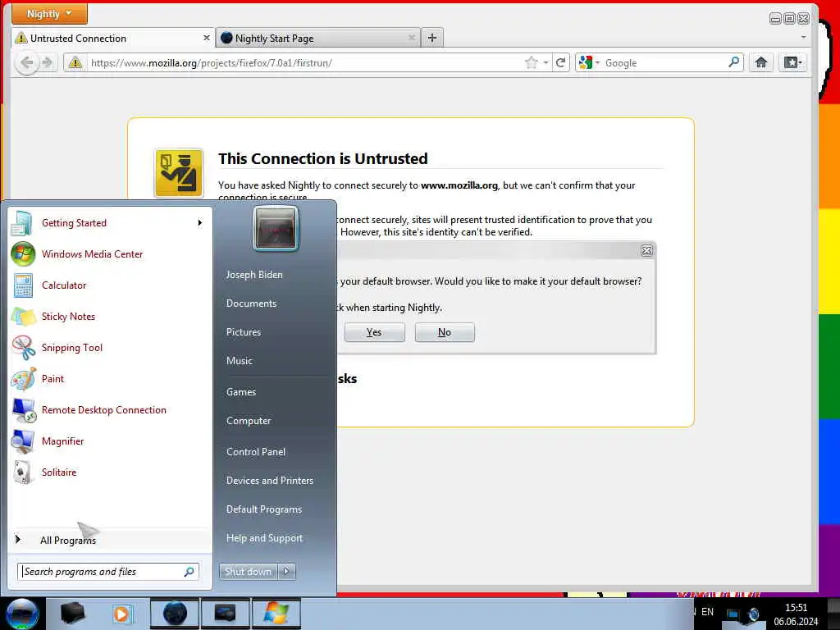Open the bookmarks menu button

coord(792,62)
